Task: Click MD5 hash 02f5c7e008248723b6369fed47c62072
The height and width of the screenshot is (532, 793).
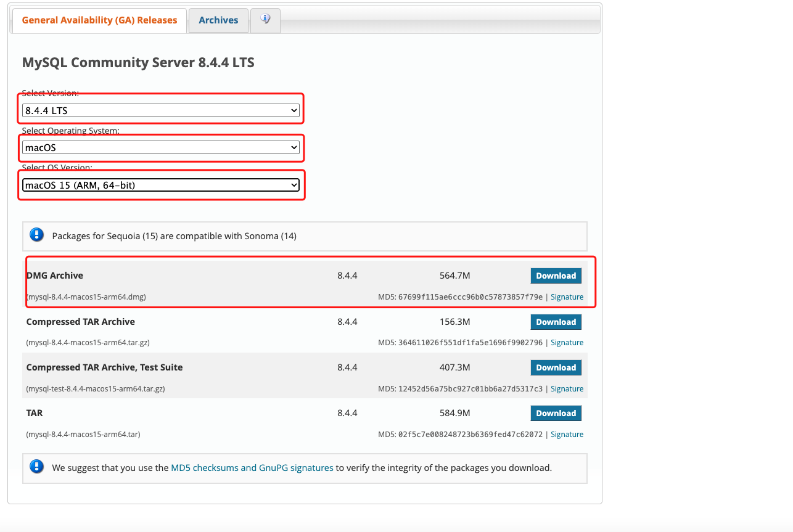Action: pos(470,435)
